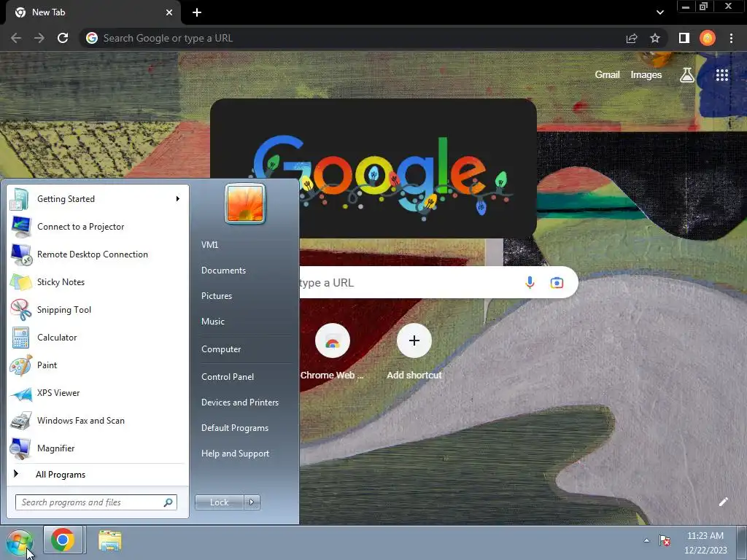This screenshot has height=560, width=747.
Task: Open the Chrome Web Store shortcut
Action: 332,351
